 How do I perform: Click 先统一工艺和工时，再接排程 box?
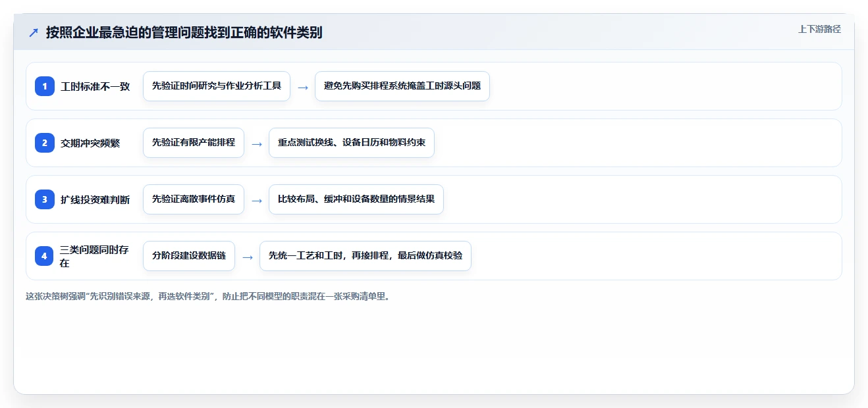366,256
